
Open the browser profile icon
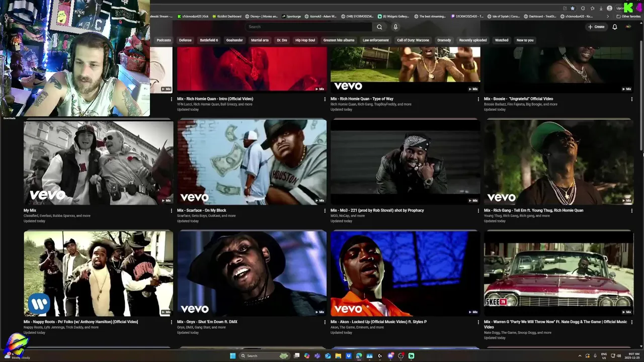tap(609, 9)
